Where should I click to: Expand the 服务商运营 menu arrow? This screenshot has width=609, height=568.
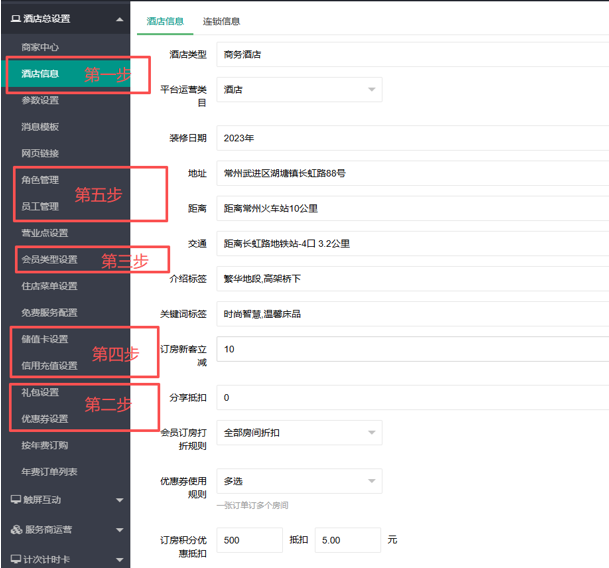point(120,530)
